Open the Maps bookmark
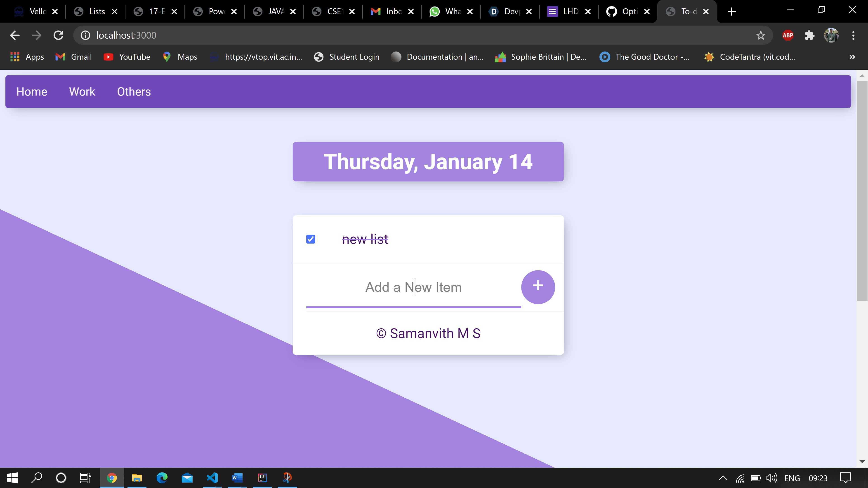The height and width of the screenshot is (488, 868). pyautogui.click(x=180, y=57)
